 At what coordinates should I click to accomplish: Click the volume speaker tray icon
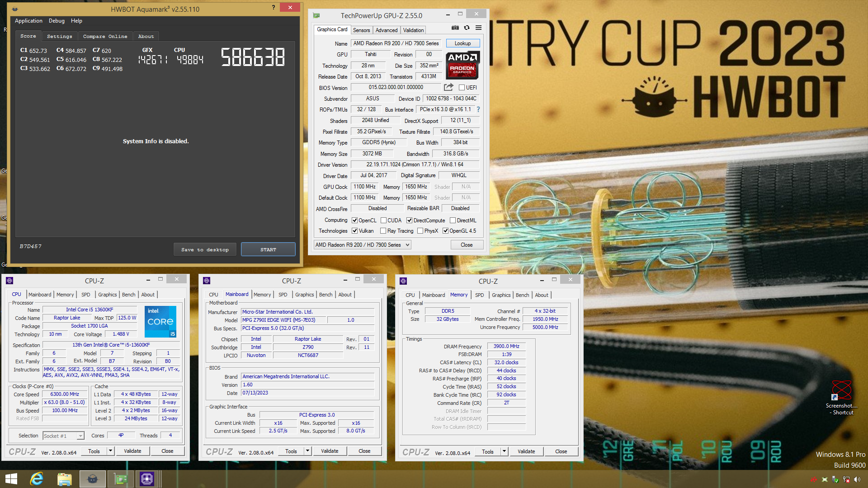pos(857,479)
